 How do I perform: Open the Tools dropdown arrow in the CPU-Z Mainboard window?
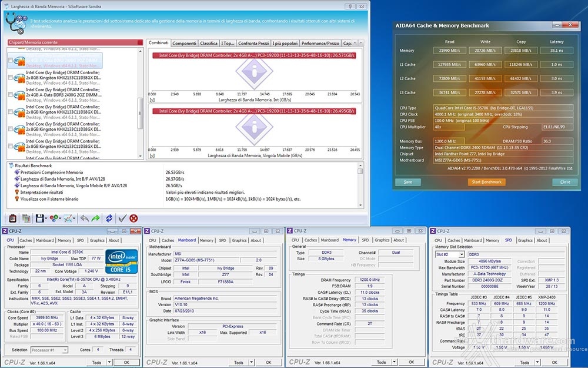tap(251, 362)
